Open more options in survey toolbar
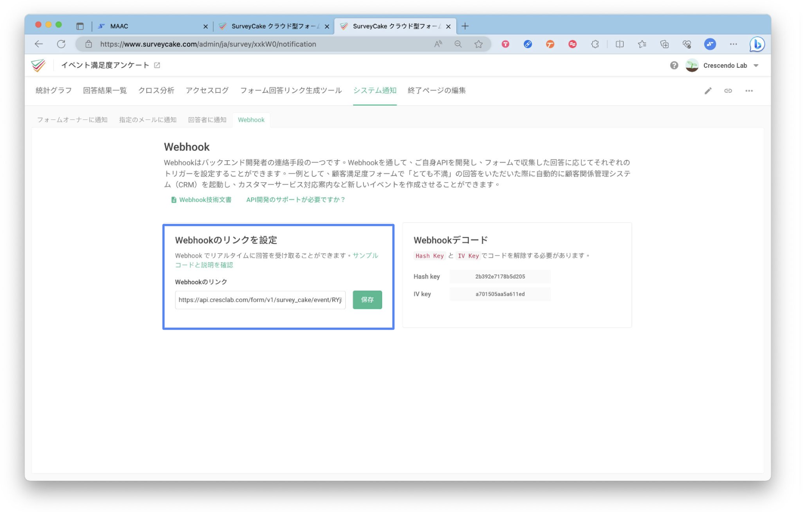The image size is (812, 512). pyautogui.click(x=749, y=91)
